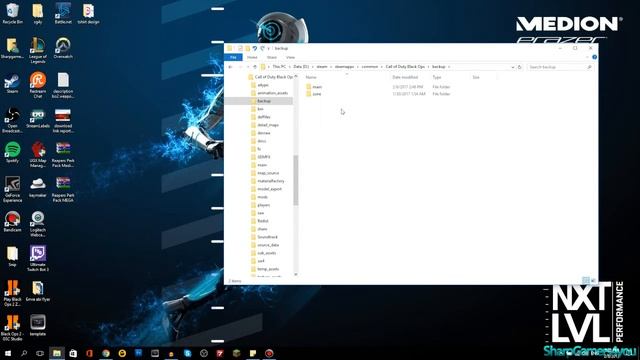This screenshot has height=360, width=640.
Task: Open Explorer help question mark icon
Action: pyautogui.click(x=594, y=57)
